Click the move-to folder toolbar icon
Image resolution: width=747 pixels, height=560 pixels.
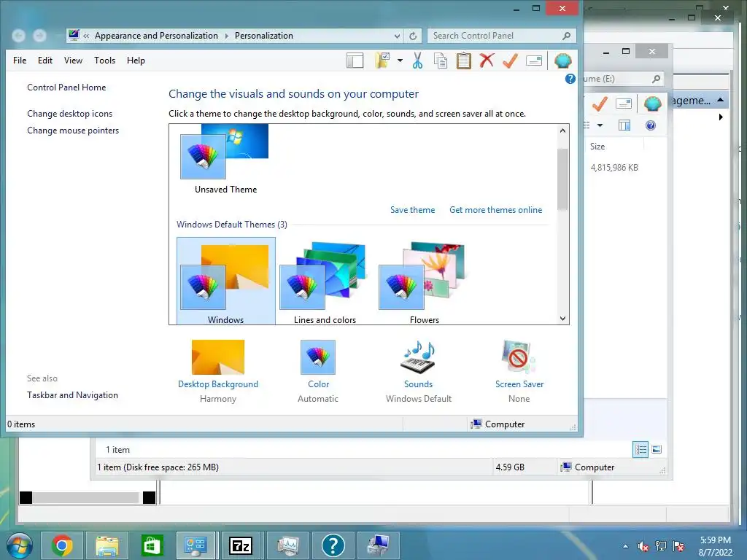(382, 61)
